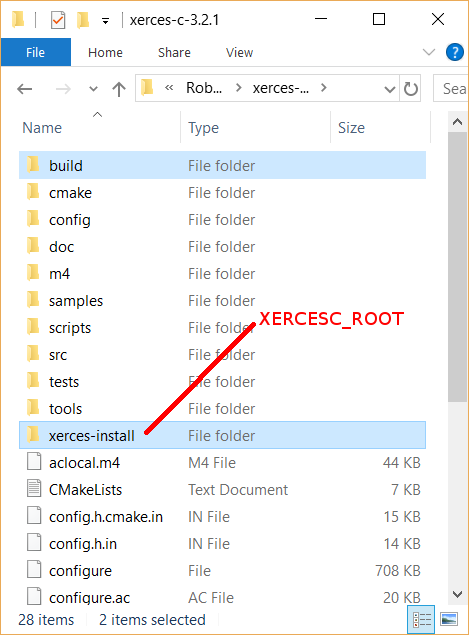
Task: Click the New folder icon in quick access toolbar
Action: [x=83, y=20]
